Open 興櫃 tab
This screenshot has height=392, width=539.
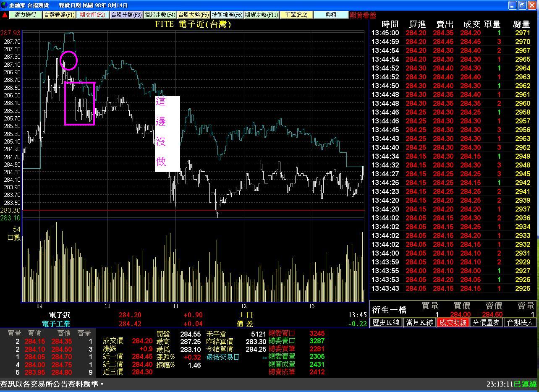coord(331,15)
